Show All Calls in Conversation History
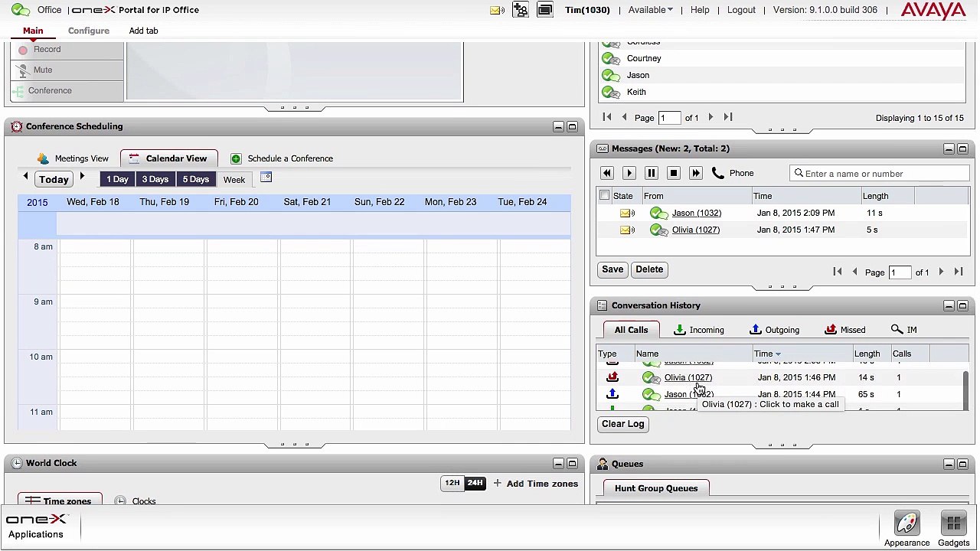The height and width of the screenshot is (551, 980). (631, 330)
